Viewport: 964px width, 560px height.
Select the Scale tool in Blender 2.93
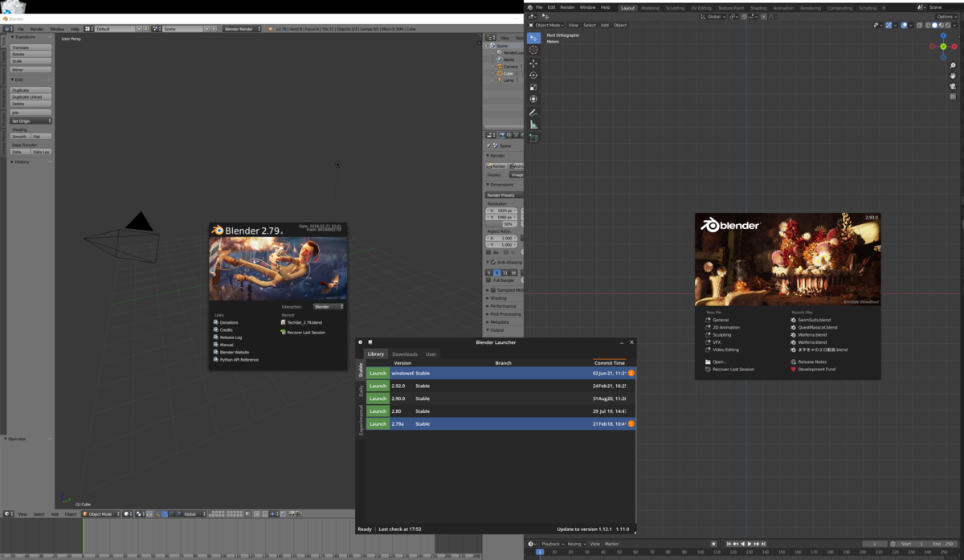point(533,87)
